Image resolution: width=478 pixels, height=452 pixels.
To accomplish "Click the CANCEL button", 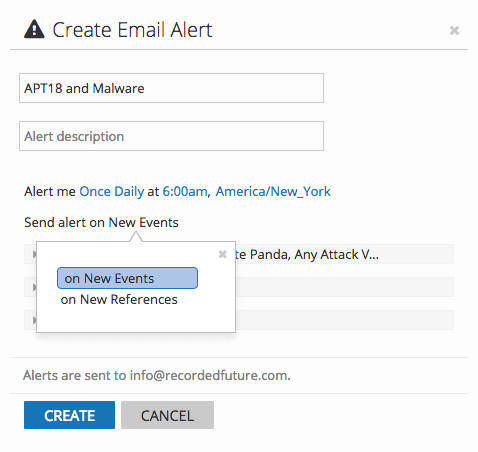I will [x=167, y=415].
